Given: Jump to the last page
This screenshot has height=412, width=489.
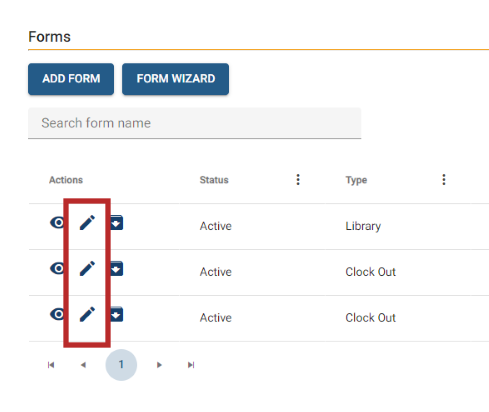Looking at the screenshot, I should 191,365.
